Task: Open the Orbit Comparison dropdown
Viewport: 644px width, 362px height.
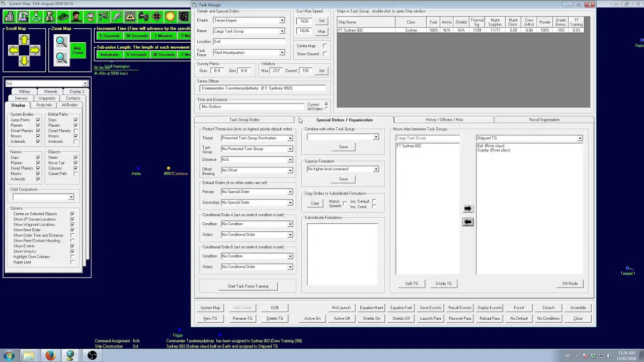Action: pyautogui.click(x=71, y=197)
